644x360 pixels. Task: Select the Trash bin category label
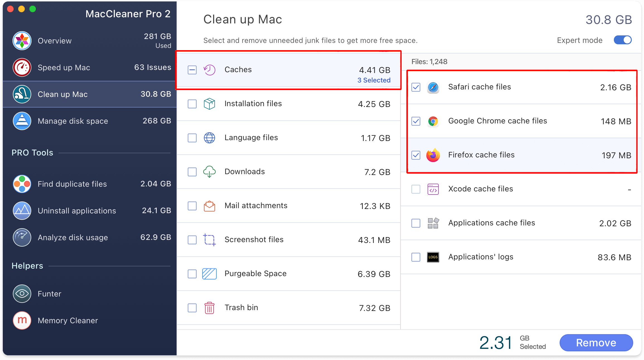[x=241, y=308]
